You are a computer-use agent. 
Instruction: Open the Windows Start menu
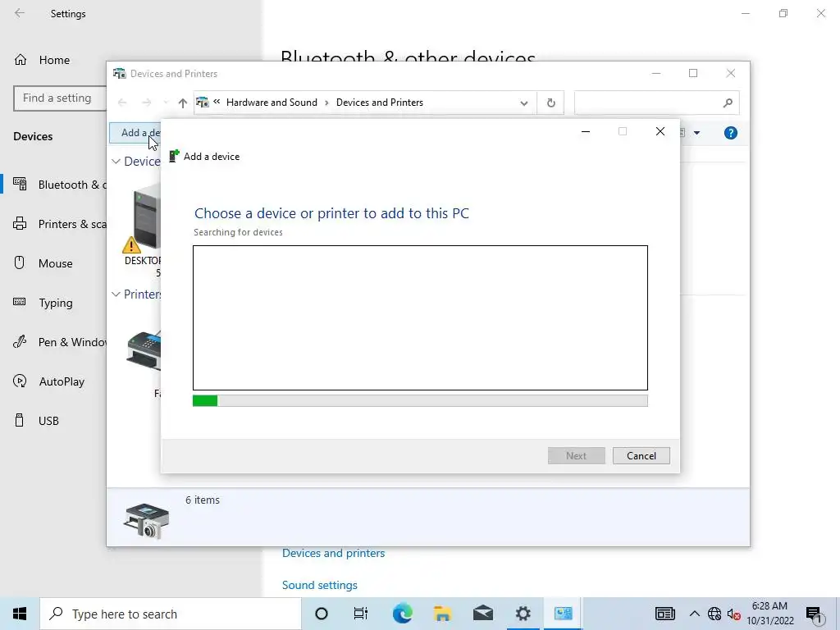(20, 614)
